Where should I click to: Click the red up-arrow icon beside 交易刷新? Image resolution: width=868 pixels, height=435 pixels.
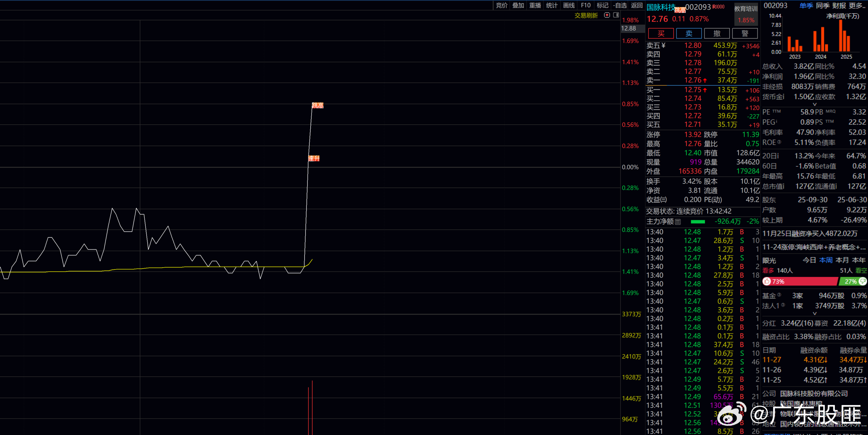coord(607,15)
